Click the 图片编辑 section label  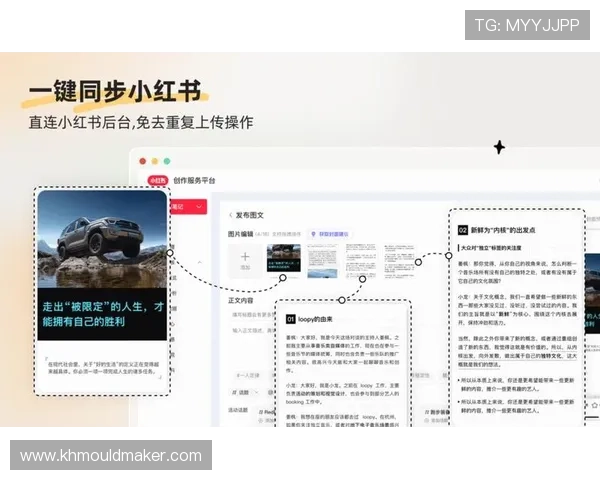point(240,234)
